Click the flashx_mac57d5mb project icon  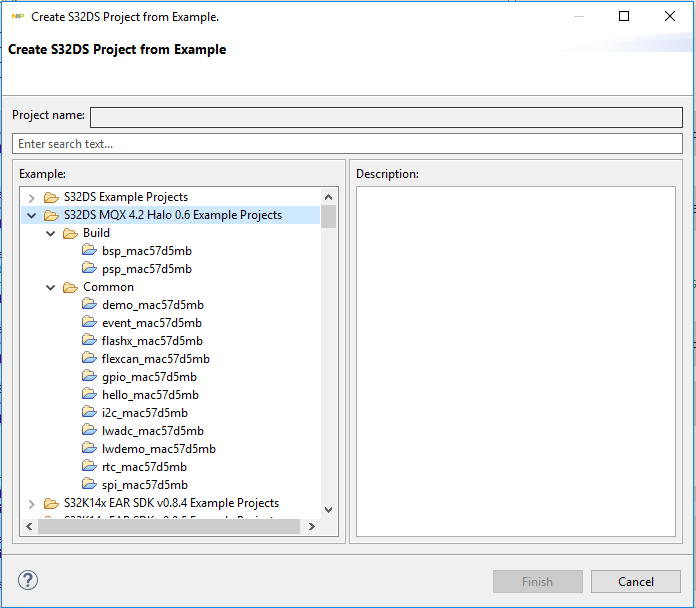[x=89, y=340]
